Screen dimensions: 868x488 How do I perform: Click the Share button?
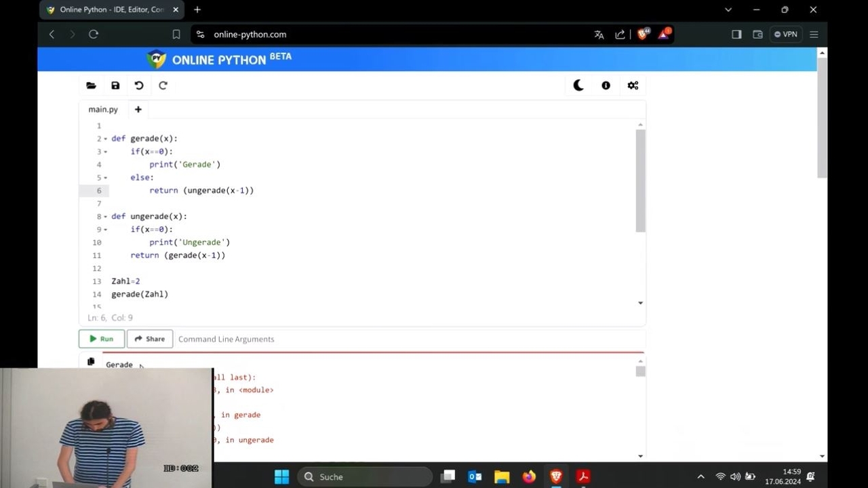(150, 339)
